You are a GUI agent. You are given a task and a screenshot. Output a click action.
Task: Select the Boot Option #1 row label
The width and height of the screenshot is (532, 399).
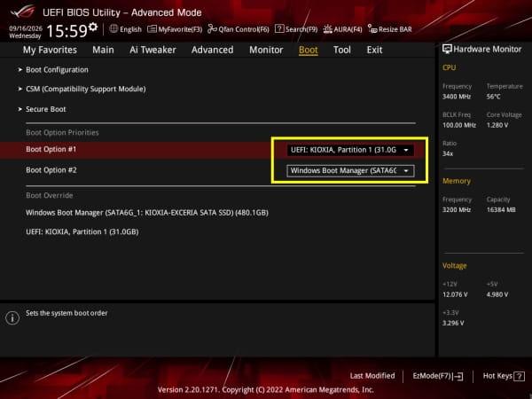point(51,149)
